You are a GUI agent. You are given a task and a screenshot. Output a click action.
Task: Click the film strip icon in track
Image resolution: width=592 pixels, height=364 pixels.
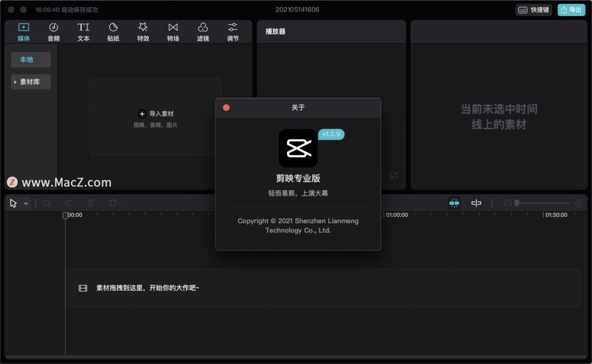(x=83, y=288)
